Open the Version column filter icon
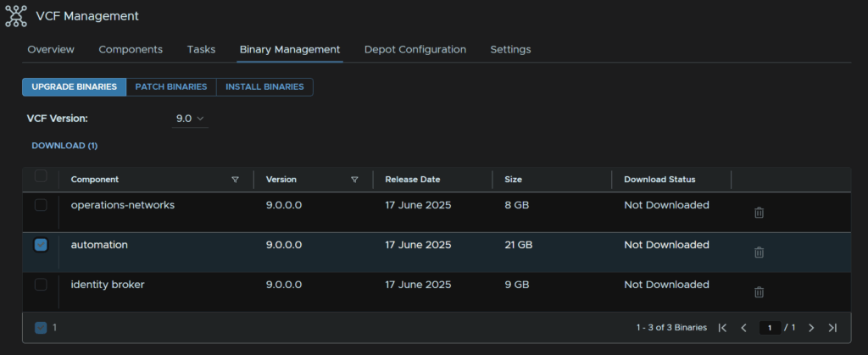The width and height of the screenshot is (868, 355). (x=354, y=180)
